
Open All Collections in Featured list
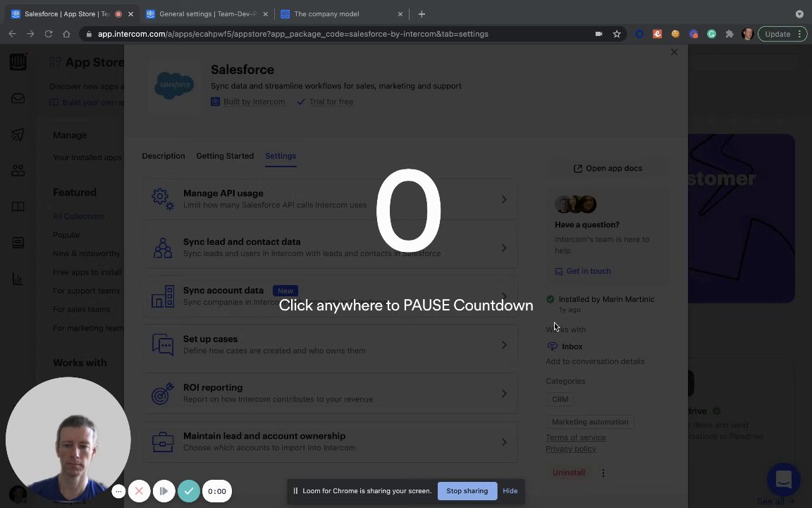(79, 216)
